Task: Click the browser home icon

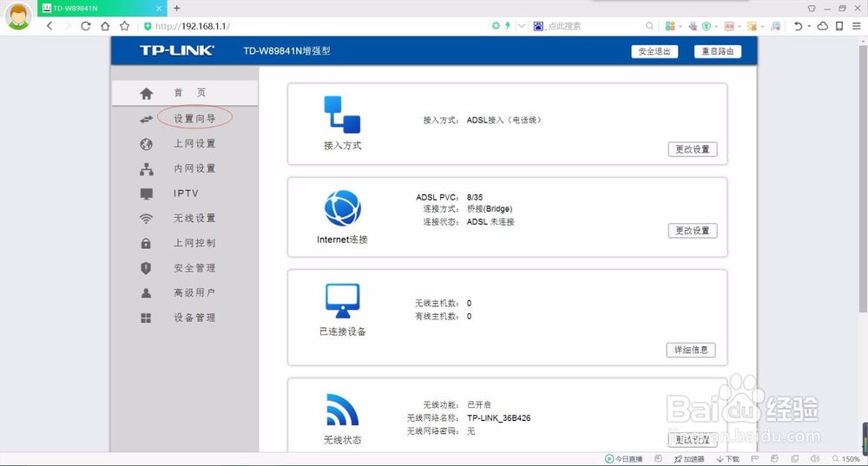Action: (x=105, y=26)
